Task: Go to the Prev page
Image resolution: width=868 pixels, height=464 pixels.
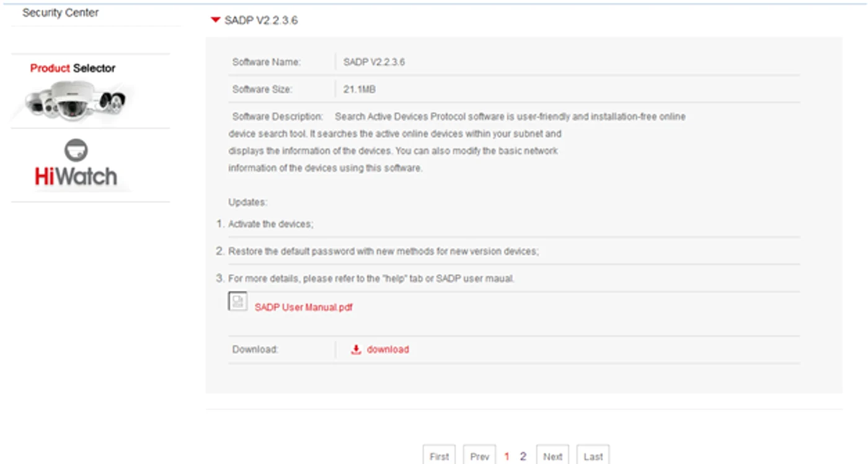Action: (x=479, y=456)
